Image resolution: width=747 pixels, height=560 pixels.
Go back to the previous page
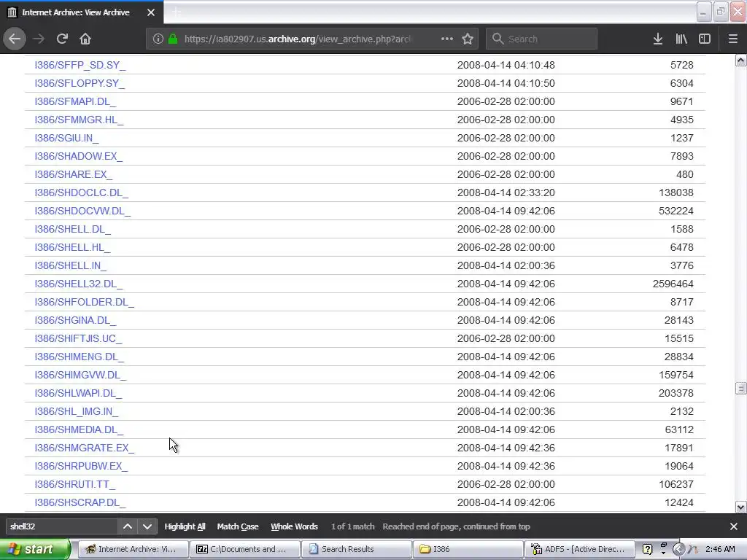(x=15, y=39)
